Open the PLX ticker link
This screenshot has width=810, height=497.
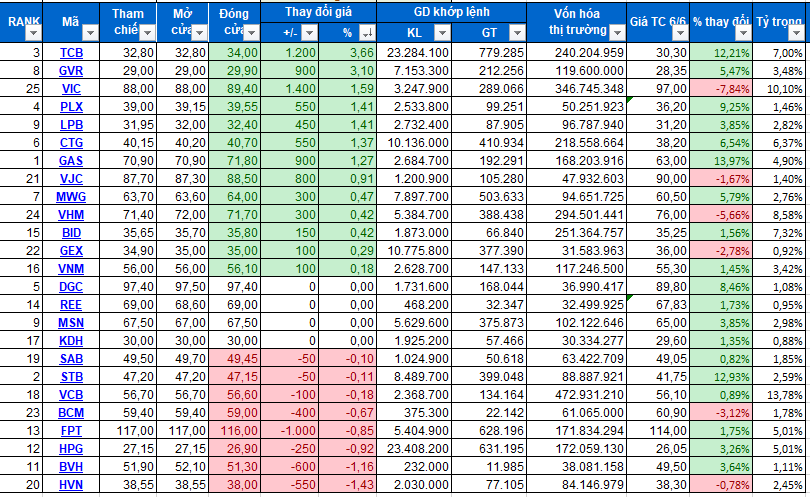coord(71,107)
